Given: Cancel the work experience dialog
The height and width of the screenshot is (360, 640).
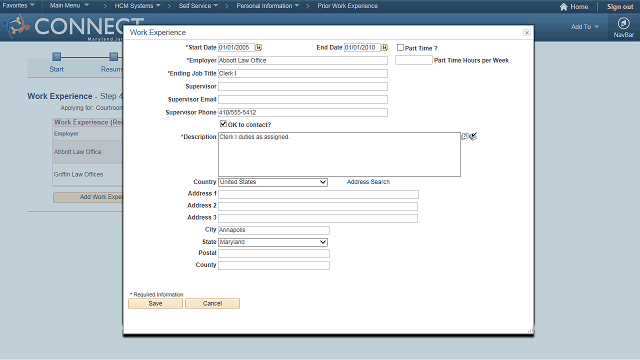Looking at the screenshot, I should point(212,304).
